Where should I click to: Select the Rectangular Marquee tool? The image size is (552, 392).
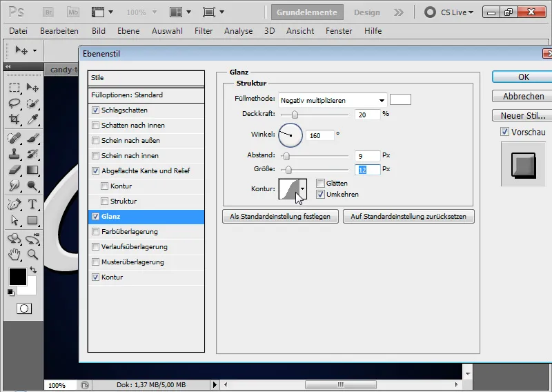14,88
